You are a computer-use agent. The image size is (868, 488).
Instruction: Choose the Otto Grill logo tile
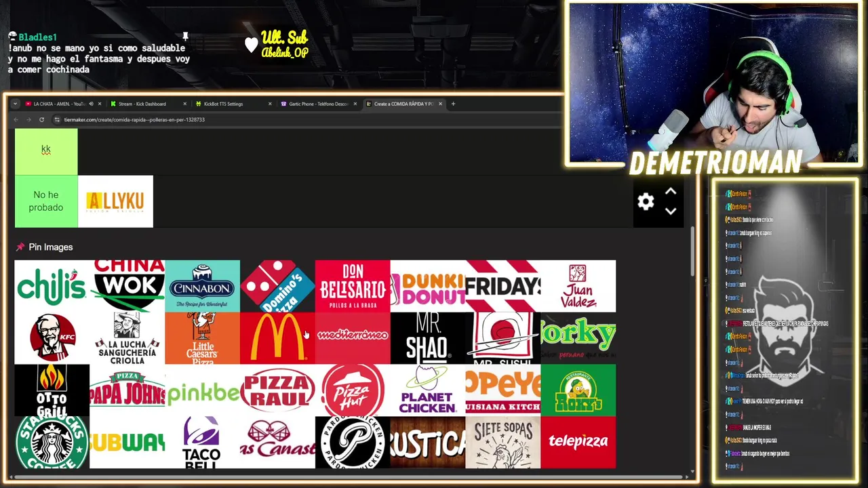pyautogui.click(x=52, y=390)
